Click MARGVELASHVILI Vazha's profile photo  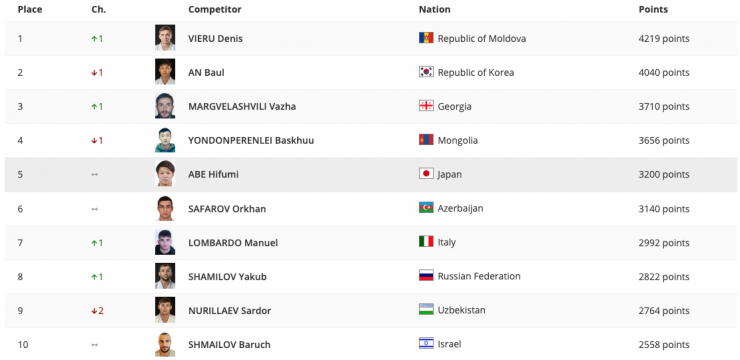(165, 106)
